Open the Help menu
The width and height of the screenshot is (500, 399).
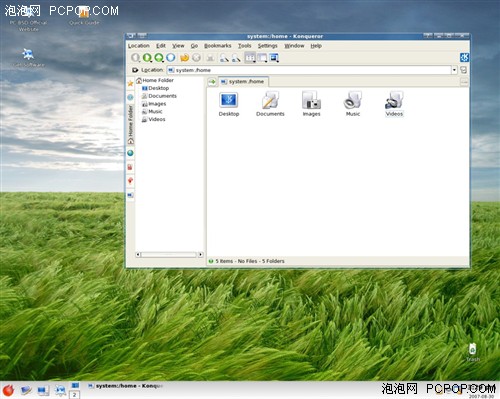316,46
